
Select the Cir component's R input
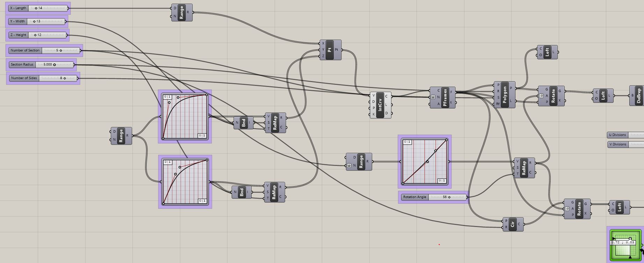[x=506, y=227]
